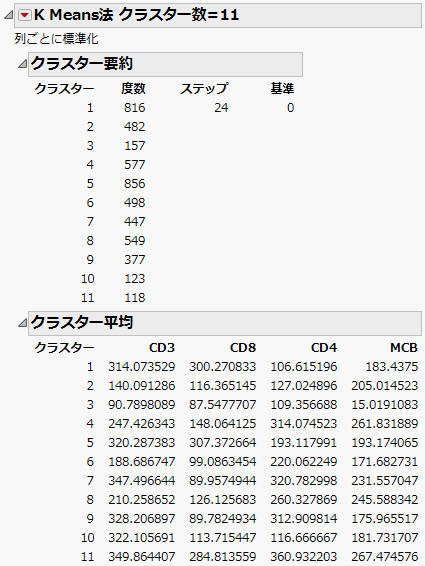Select CD8 mean 307.372664
Screen dimensions: 425x566
click(223, 443)
